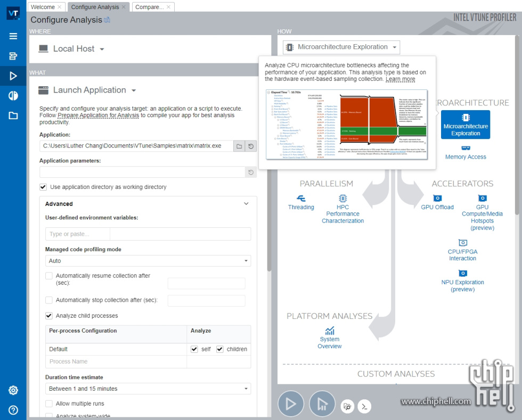The width and height of the screenshot is (522, 420).
Task: Select GPU Compute/Media Hotspots analysis
Action: (x=482, y=213)
